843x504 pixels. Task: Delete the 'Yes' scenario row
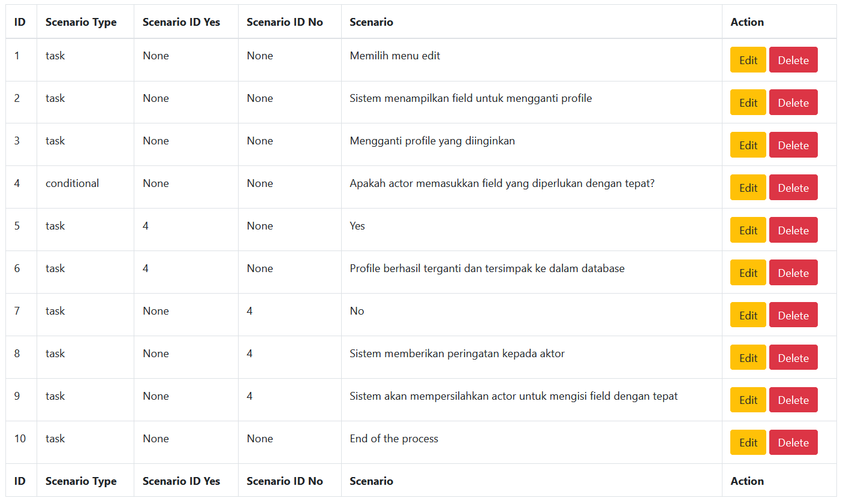point(793,230)
